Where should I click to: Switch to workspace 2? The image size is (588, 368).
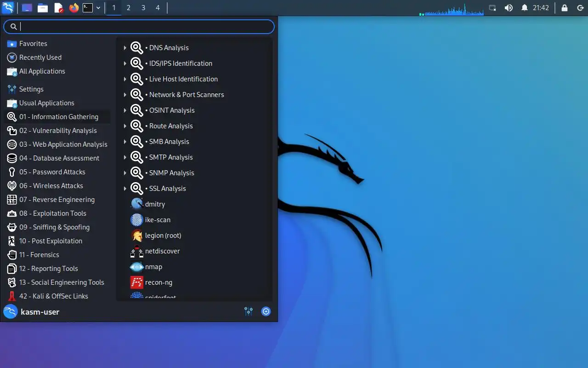point(129,8)
